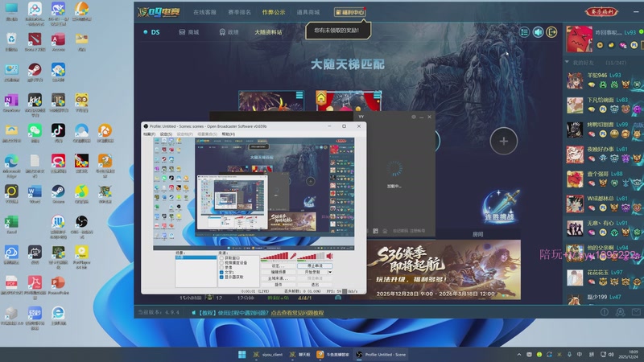Switch to the 商城 tab
Screen dimensions: 644x362
pyautogui.click(x=189, y=32)
